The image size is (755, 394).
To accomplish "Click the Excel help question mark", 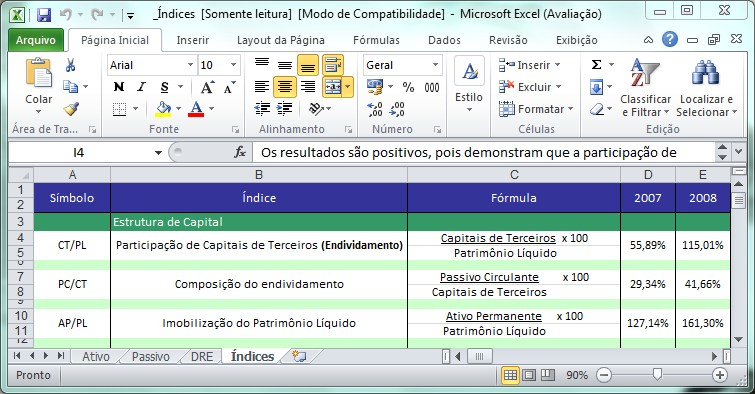I will (x=669, y=39).
